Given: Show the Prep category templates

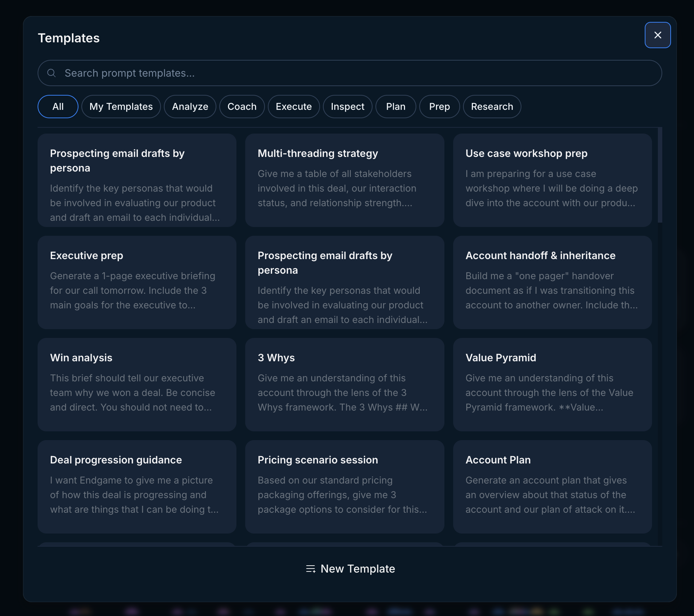Looking at the screenshot, I should (440, 107).
